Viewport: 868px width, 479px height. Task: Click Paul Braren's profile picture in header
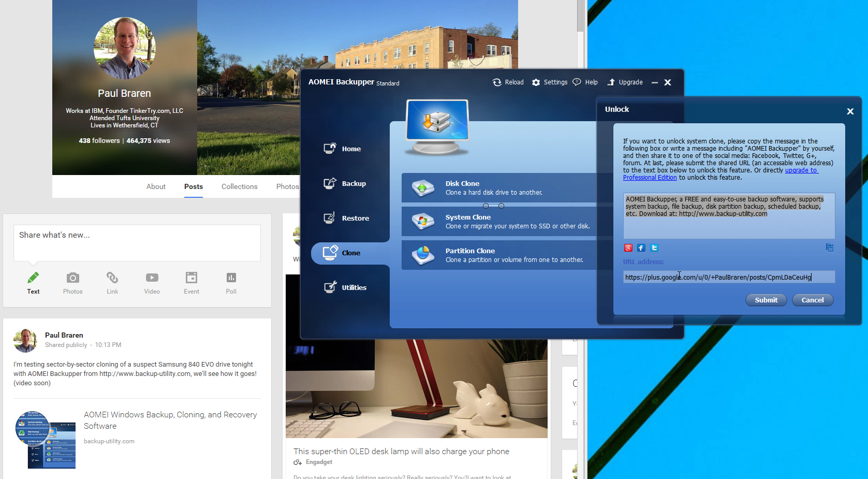pyautogui.click(x=125, y=48)
